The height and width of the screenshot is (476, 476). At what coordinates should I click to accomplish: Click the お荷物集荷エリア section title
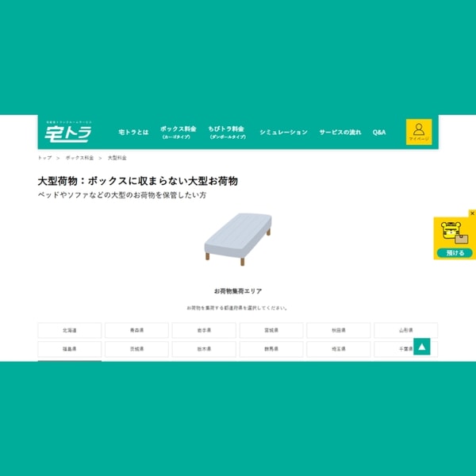coord(238,291)
